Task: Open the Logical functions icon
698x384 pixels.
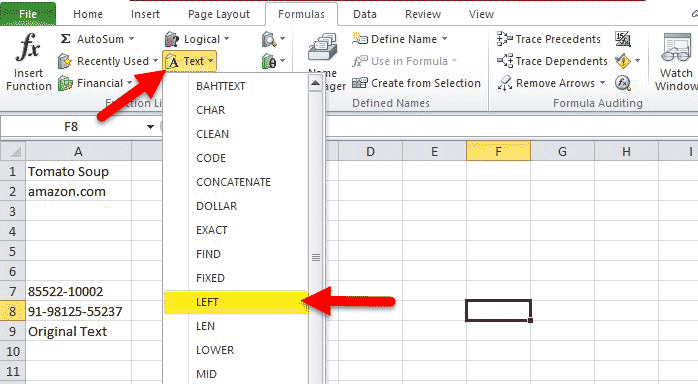Action: click(x=172, y=39)
